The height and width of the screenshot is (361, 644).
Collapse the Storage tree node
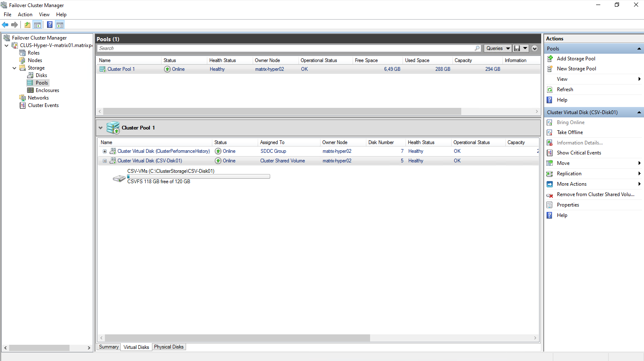(15, 68)
